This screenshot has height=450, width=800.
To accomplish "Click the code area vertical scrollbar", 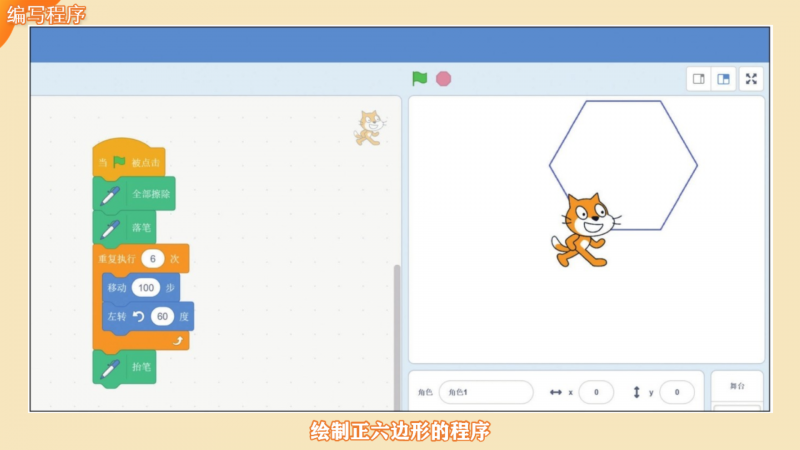I will (x=397, y=337).
